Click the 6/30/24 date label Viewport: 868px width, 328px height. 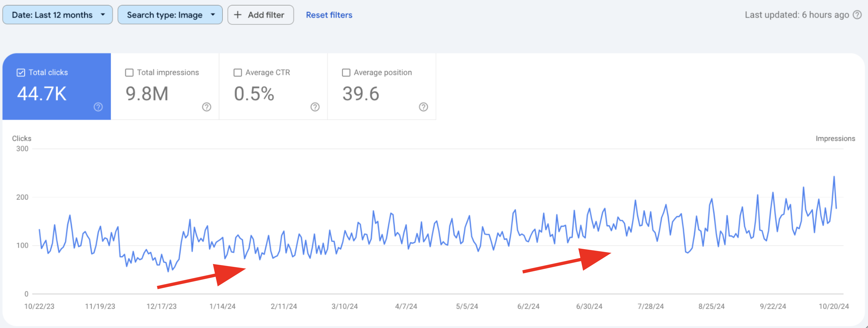[x=589, y=306]
